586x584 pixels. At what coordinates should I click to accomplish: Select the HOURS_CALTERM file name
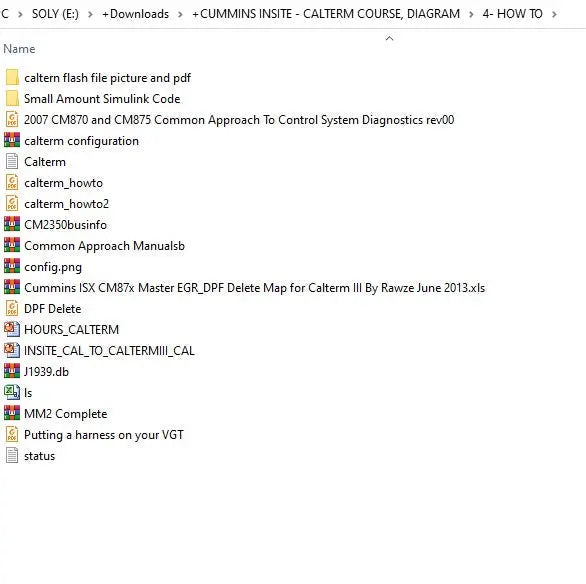(x=71, y=330)
